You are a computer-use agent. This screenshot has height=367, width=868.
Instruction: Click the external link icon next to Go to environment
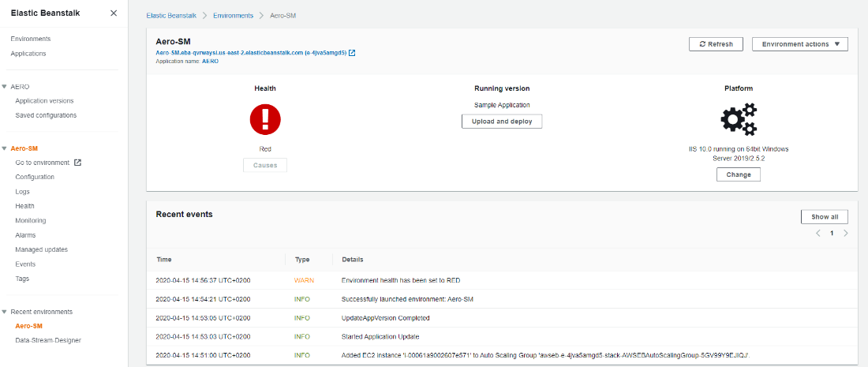pyautogui.click(x=78, y=163)
